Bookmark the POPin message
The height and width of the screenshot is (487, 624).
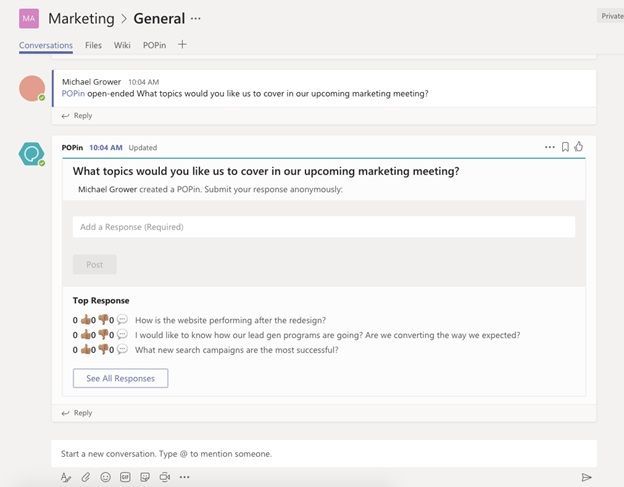565,147
